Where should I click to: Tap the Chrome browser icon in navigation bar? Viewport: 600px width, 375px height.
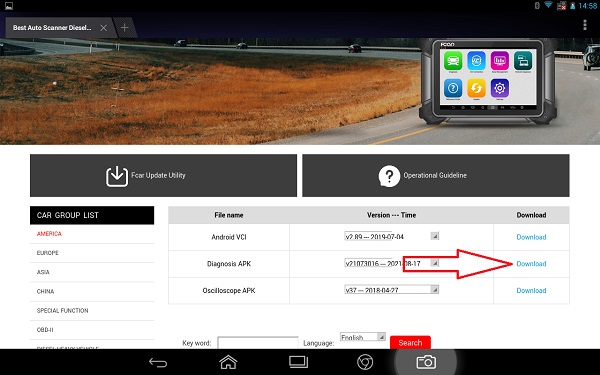pyautogui.click(x=365, y=362)
